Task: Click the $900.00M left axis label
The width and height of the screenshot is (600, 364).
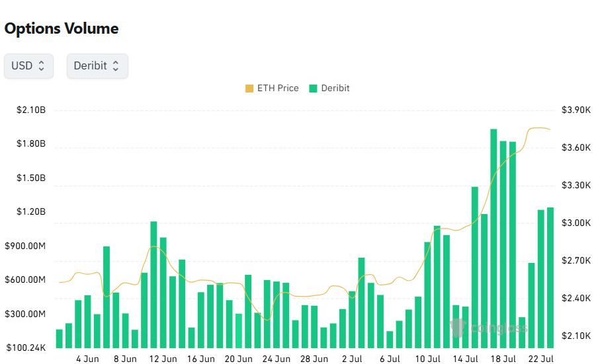Action: tap(25, 246)
